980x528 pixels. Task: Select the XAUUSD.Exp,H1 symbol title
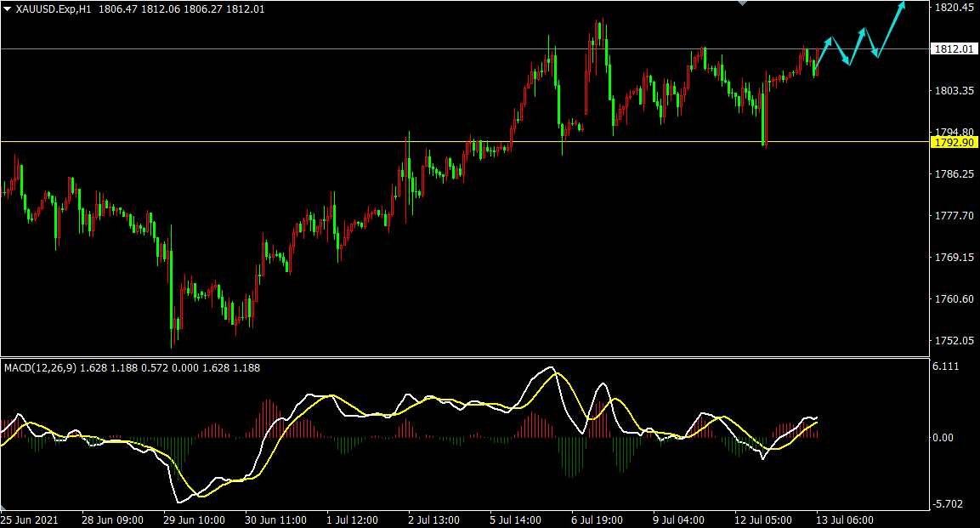(x=54, y=9)
